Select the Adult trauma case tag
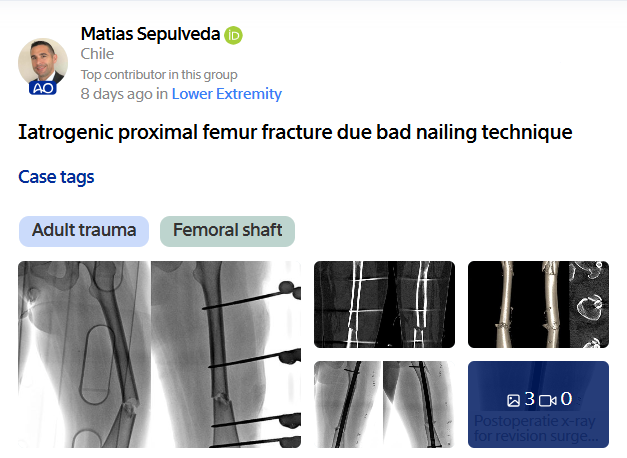The width and height of the screenshot is (627, 458). tap(84, 231)
